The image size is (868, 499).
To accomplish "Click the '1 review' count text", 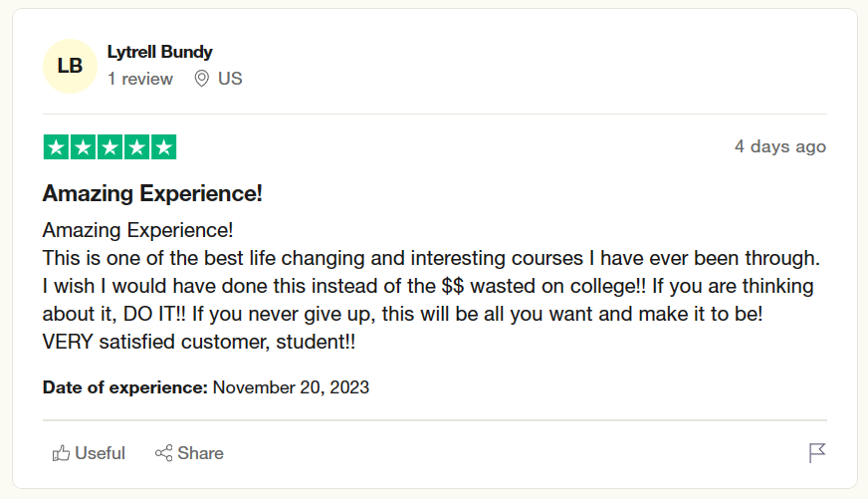I will coord(140,79).
